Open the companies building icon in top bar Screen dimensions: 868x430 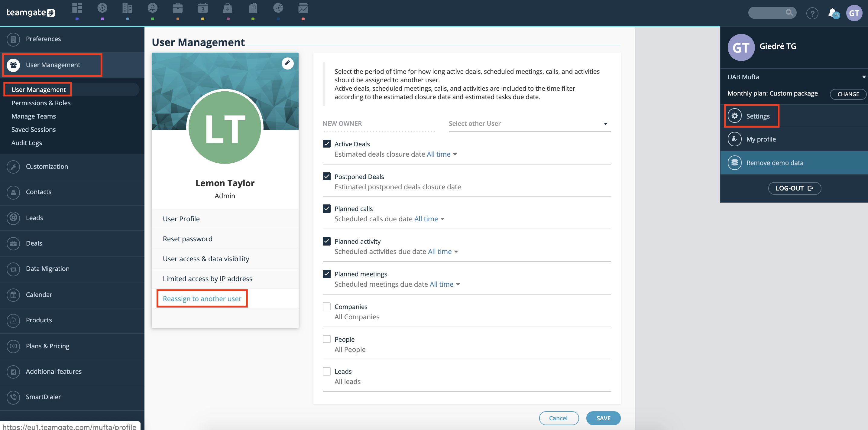(x=127, y=8)
